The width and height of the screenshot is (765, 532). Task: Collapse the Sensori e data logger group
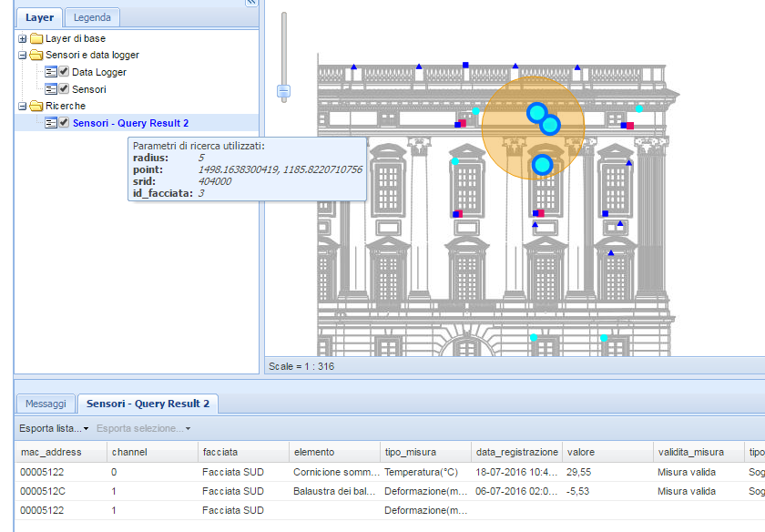pos(23,56)
